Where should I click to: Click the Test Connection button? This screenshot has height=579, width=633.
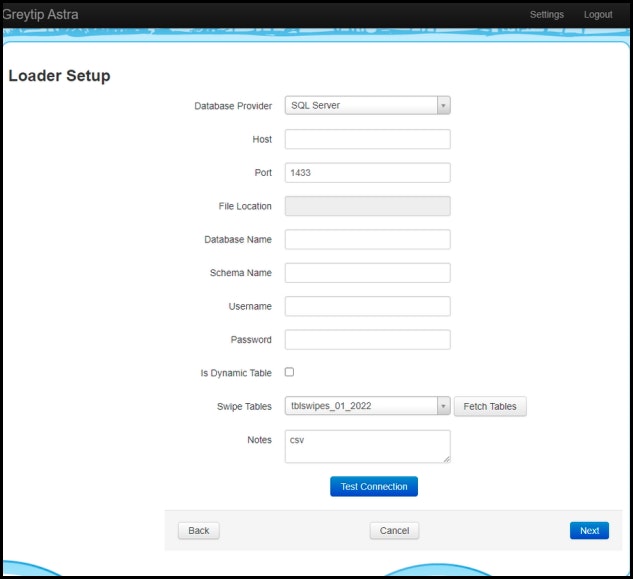tap(374, 487)
